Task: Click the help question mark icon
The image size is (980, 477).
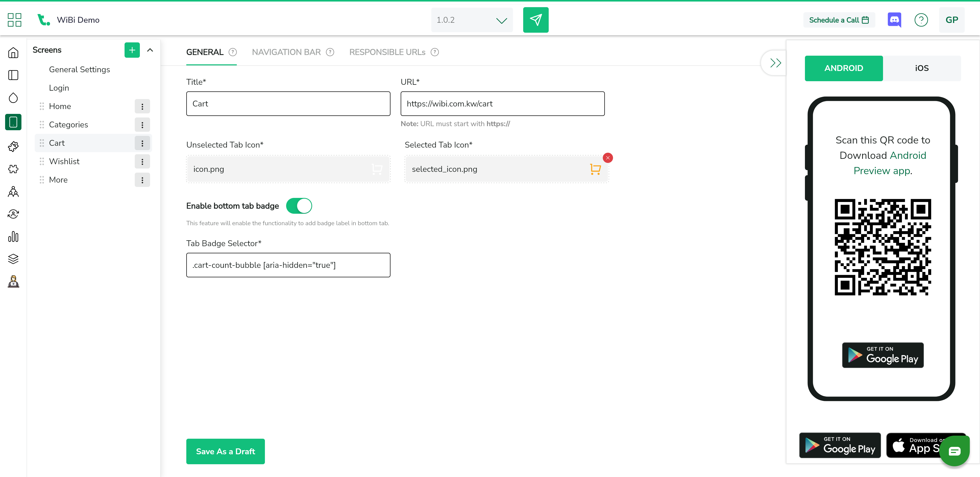Action: tap(921, 20)
